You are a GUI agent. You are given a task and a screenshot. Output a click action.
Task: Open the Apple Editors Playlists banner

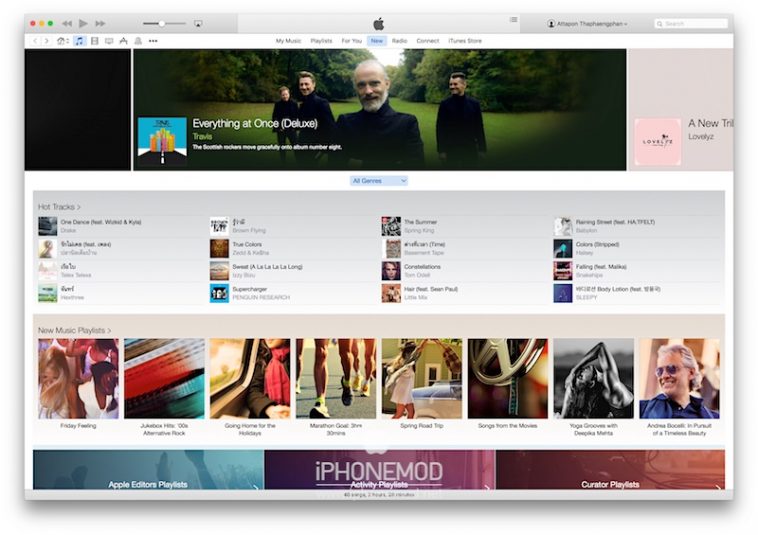148,483
